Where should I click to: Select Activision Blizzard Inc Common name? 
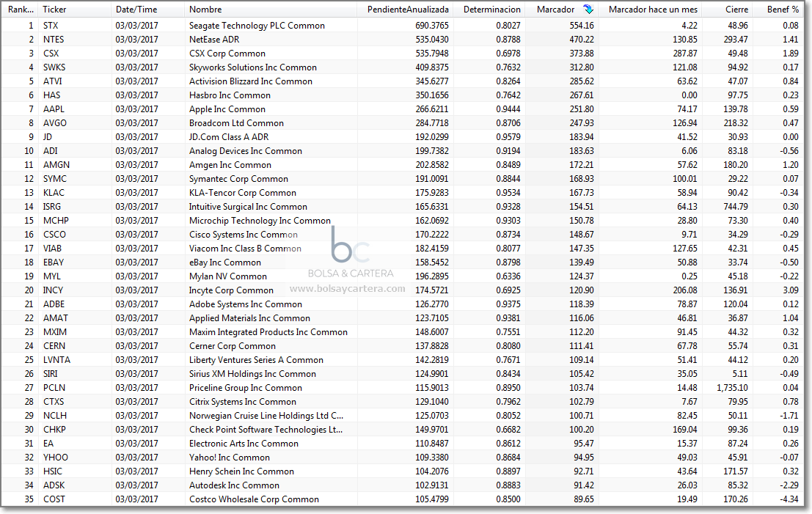251,81
